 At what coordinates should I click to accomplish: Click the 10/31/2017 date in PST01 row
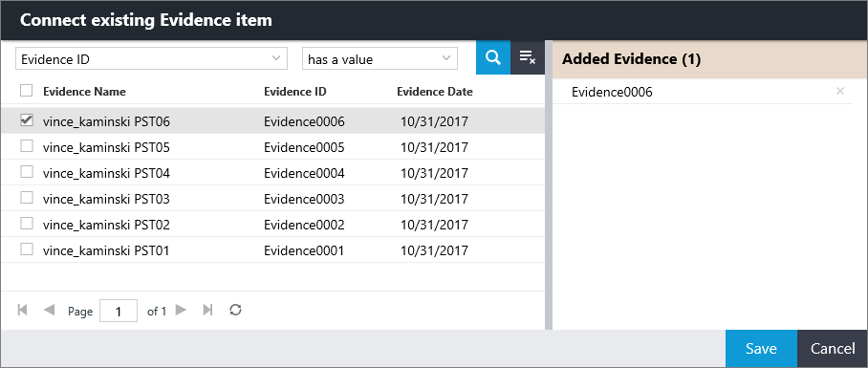click(435, 251)
